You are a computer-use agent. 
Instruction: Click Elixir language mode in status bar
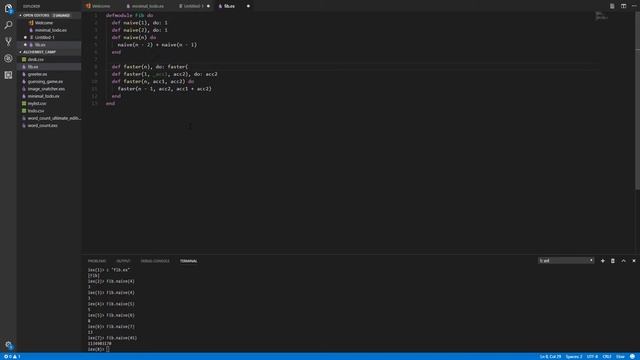pos(620,357)
